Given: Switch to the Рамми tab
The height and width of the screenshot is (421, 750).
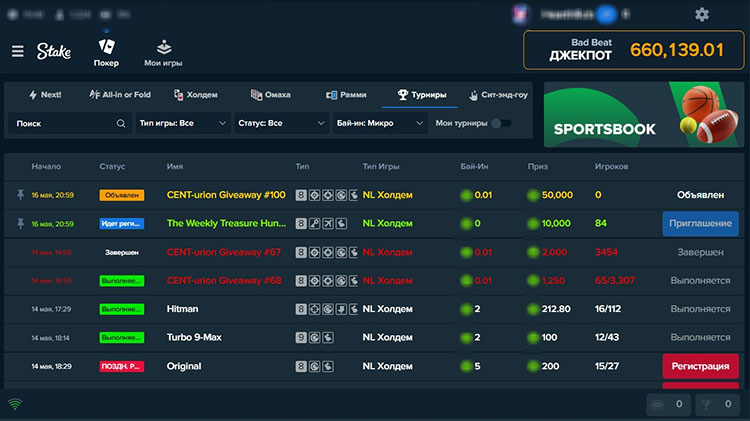Looking at the screenshot, I should coord(346,95).
